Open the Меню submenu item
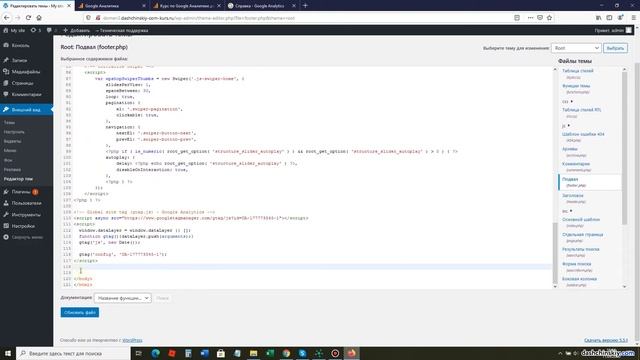This screenshot has height=360, width=640. 10,151
